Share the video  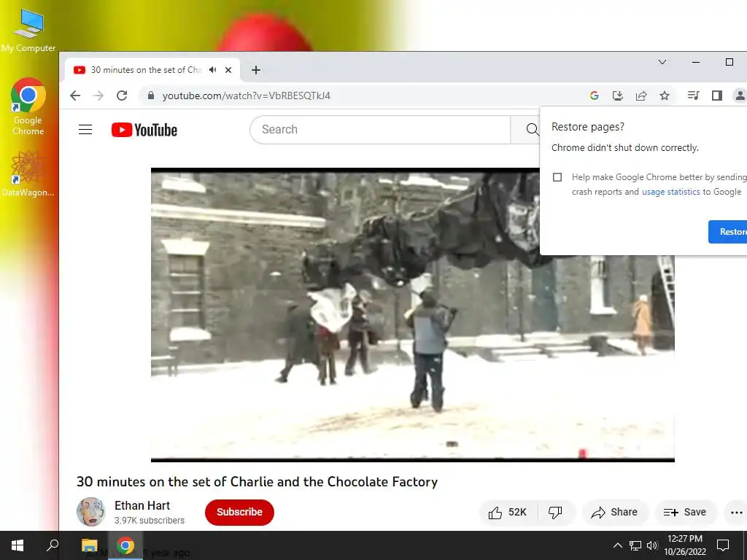pos(614,513)
